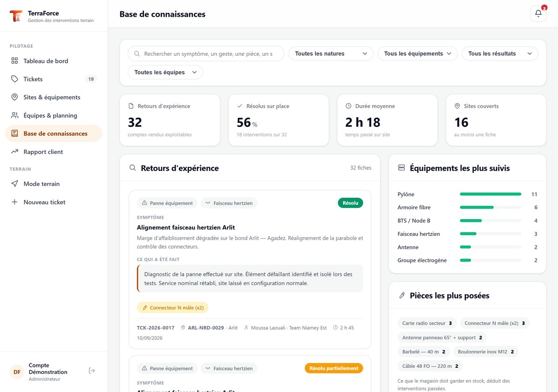
Task: Expand the Tous les résultats filter
Action: pos(500,53)
